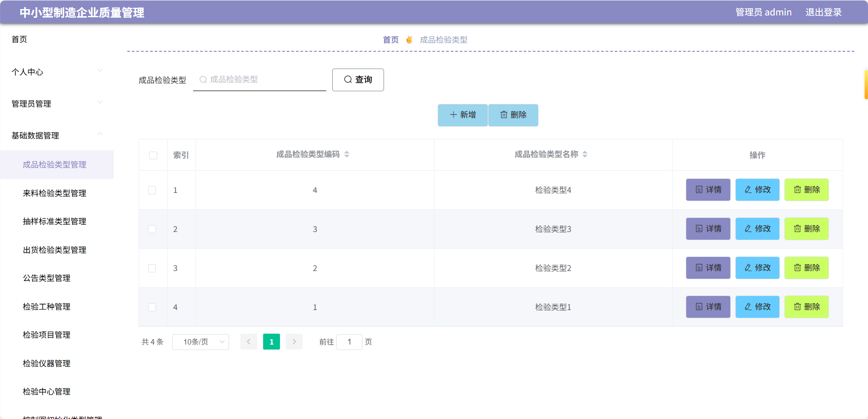Click the 首页 breadcrumb link

click(x=390, y=40)
